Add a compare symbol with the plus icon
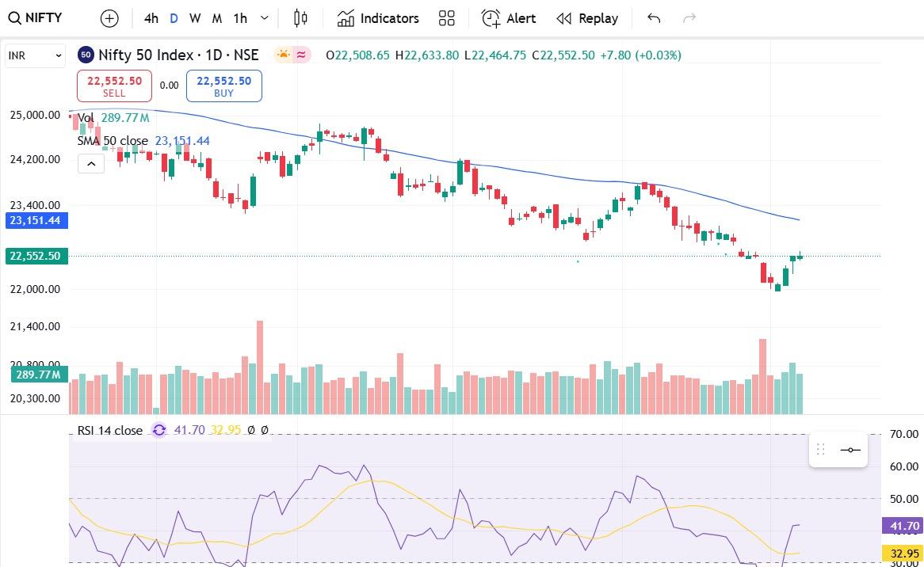 pos(109,19)
